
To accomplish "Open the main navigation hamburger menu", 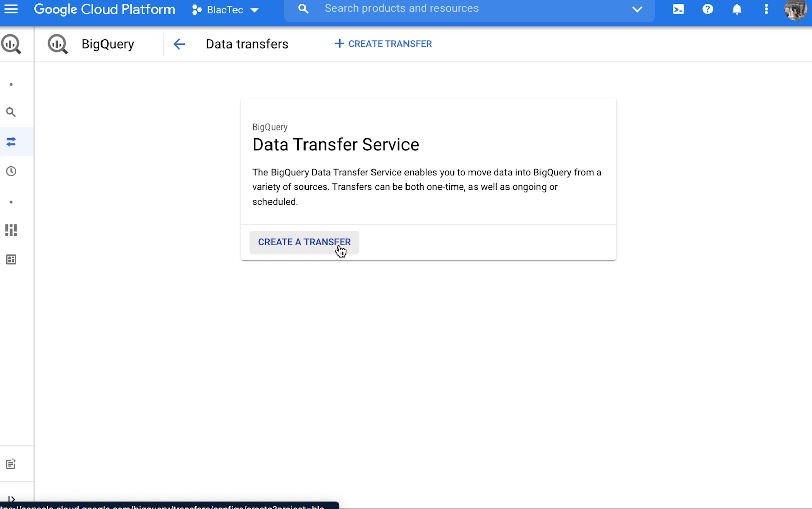I will point(11,9).
